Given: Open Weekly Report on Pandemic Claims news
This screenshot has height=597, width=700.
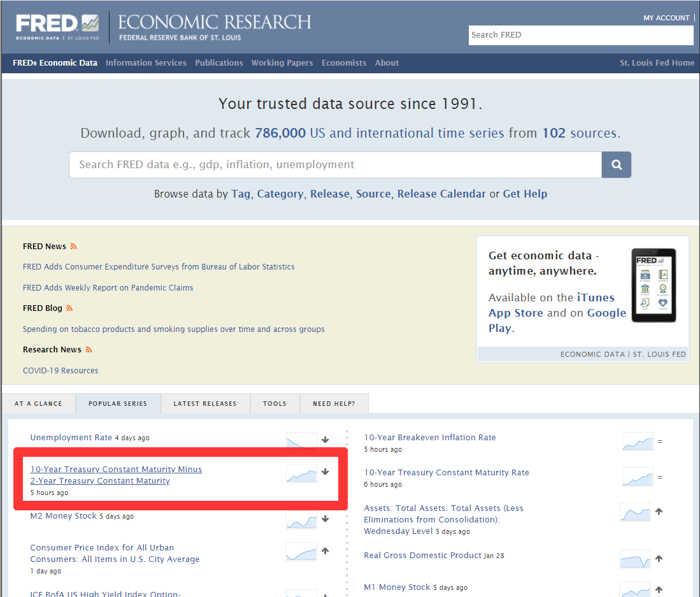Looking at the screenshot, I should [x=108, y=288].
